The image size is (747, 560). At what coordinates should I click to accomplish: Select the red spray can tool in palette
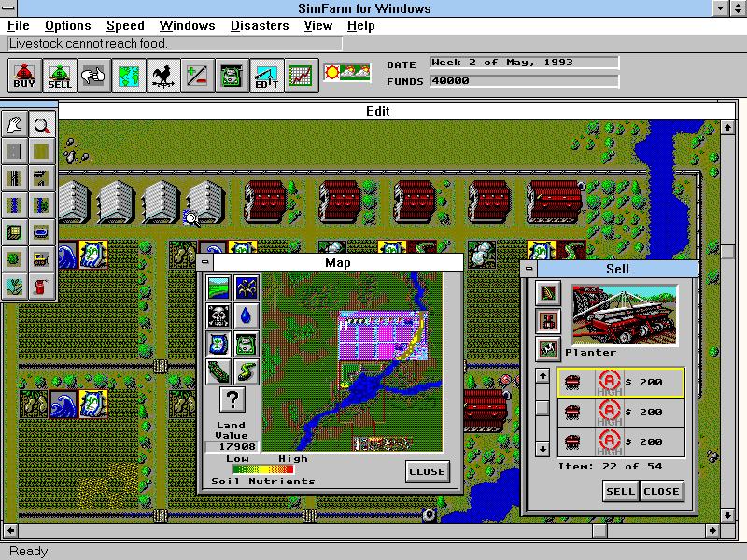click(x=42, y=287)
